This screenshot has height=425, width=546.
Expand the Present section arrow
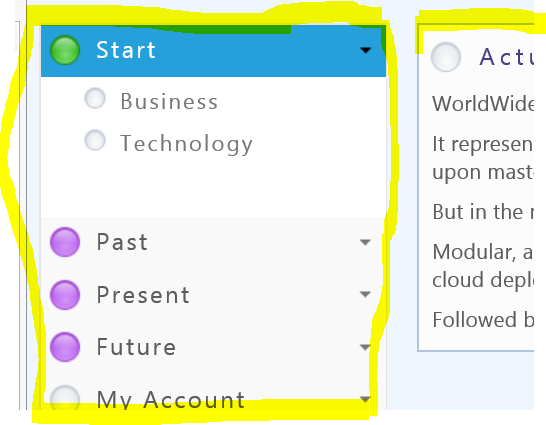tap(365, 295)
